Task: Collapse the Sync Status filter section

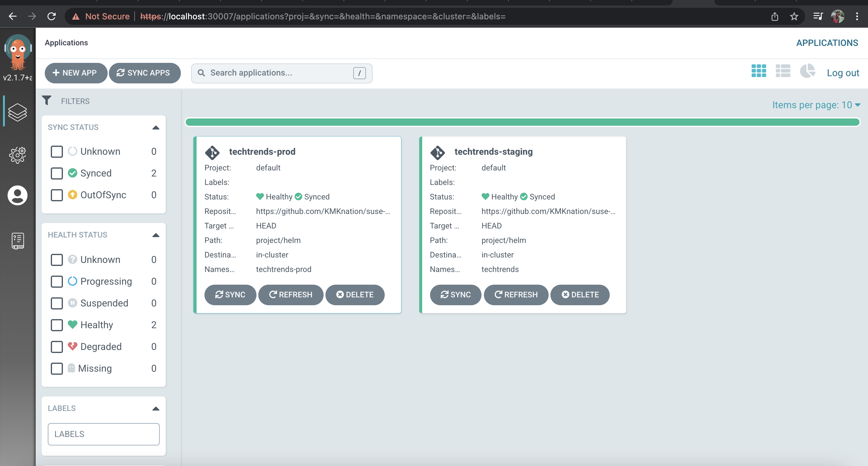Action: tap(156, 128)
